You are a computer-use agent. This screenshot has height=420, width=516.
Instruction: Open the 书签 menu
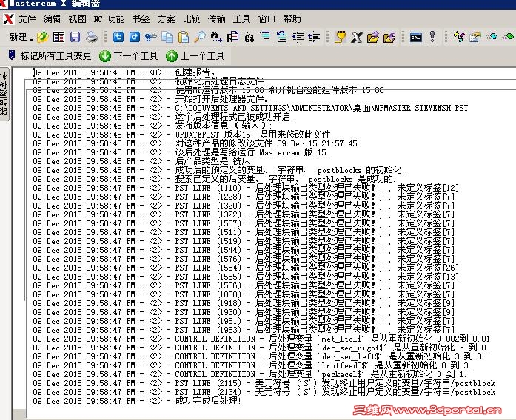[141, 19]
